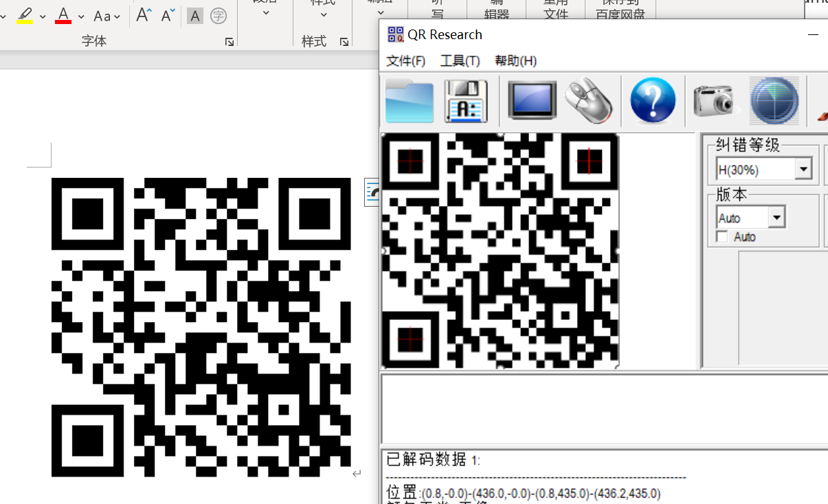828x504 pixels.
Task: Click into the empty decoded text box
Action: (x=605, y=409)
